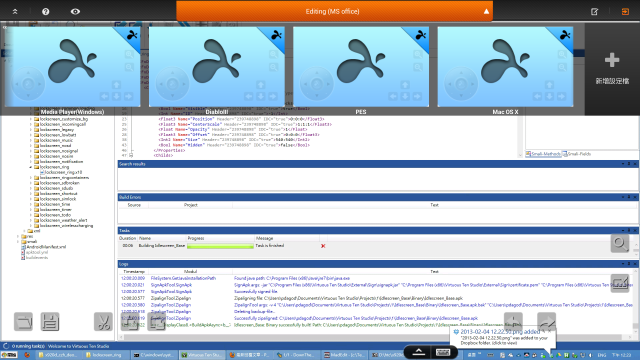Tap the overlay copy shortcut icon
This screenshot has width=640, height=360.
[130, 322]
